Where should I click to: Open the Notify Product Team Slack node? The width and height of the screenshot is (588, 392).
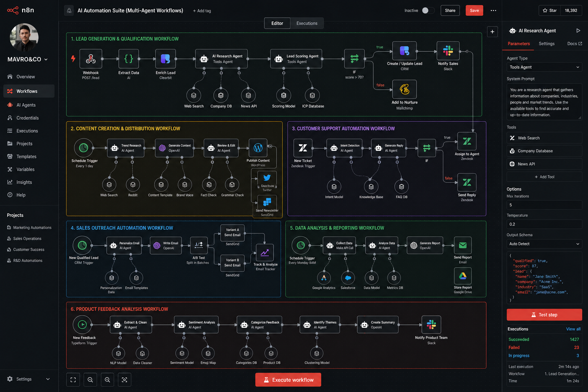[431, 325]
